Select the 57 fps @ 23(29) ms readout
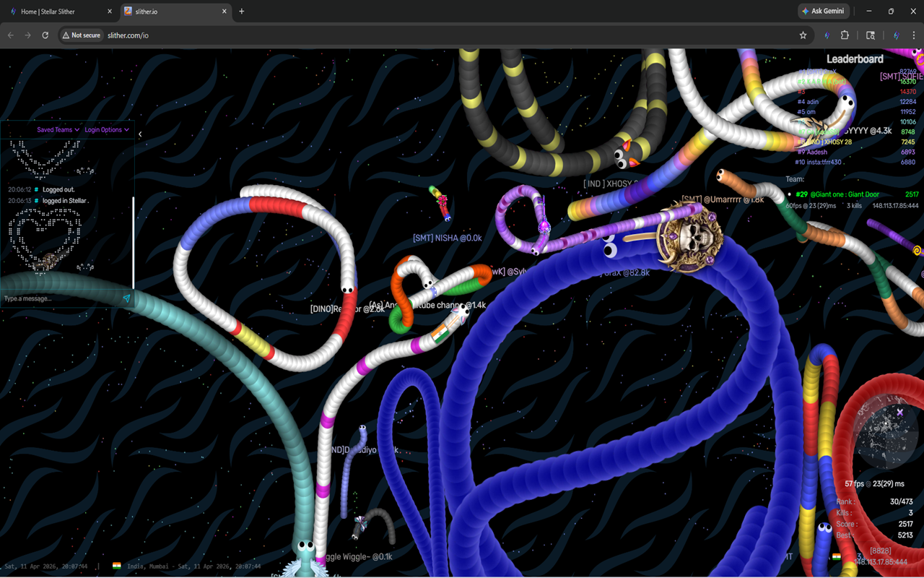924x578 pixels. click(874, 484)
